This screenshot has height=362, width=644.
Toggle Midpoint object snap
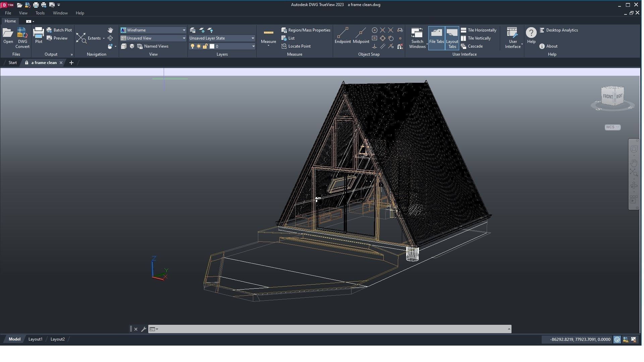361,36
